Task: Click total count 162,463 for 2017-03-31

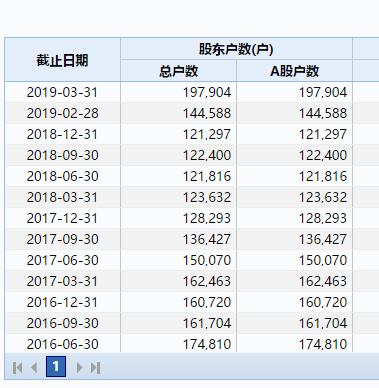Action: click(x=179, y=281)
